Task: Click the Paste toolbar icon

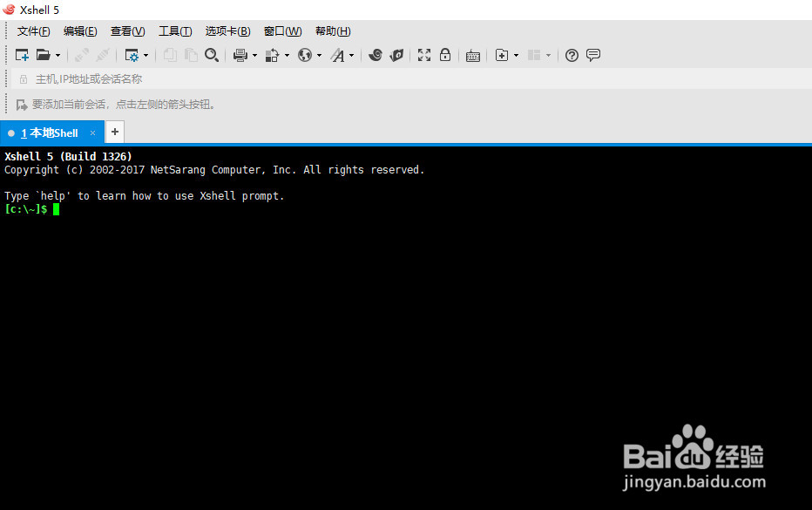Action: coord(191,55)
